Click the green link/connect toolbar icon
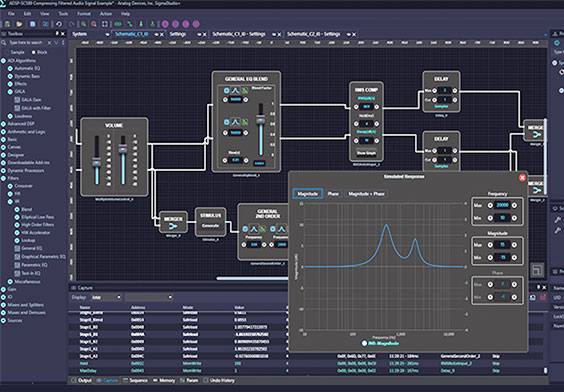This screenshot has height=392, width=564. (x=118, y=24)
